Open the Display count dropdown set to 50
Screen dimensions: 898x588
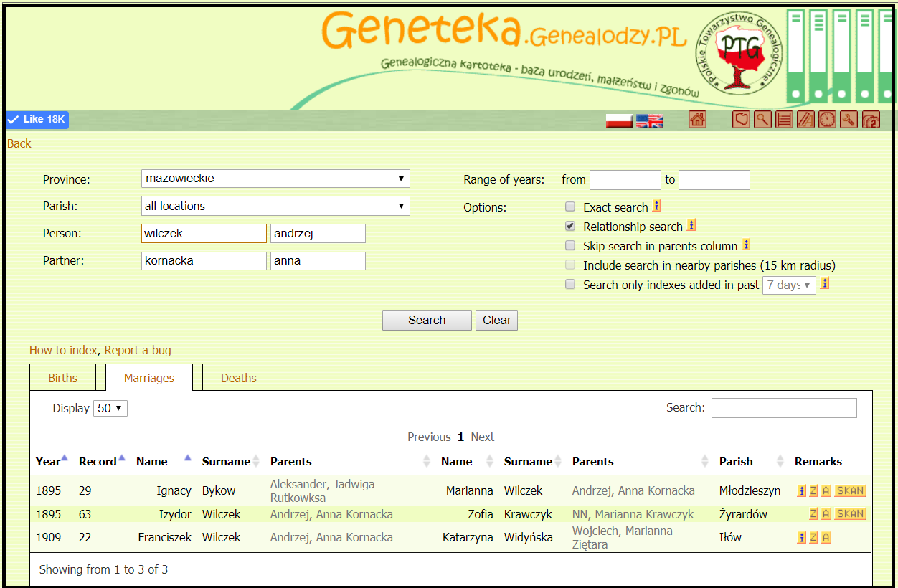[x=111, y=408]
